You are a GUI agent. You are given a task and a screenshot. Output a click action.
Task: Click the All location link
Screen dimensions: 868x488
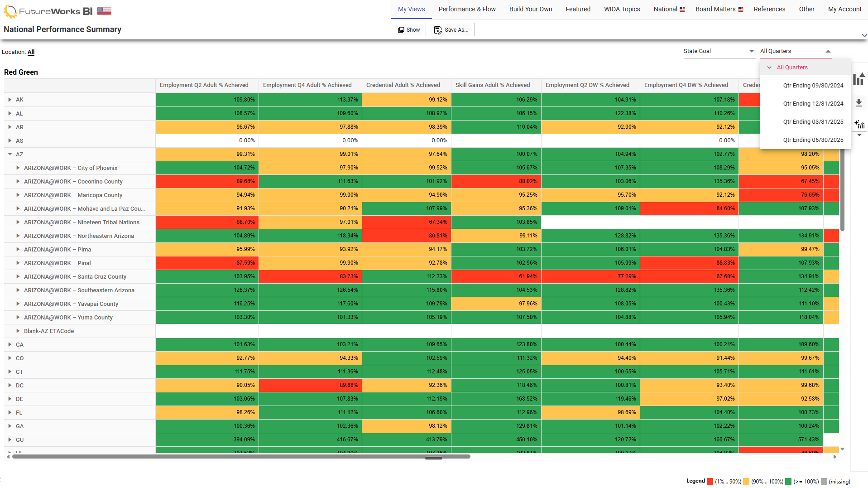[x=31, y=52]
